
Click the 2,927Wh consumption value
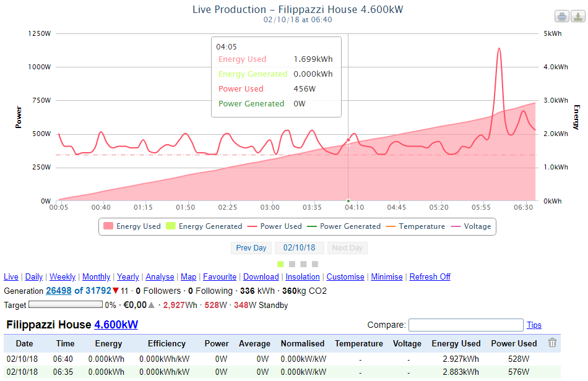180,306
